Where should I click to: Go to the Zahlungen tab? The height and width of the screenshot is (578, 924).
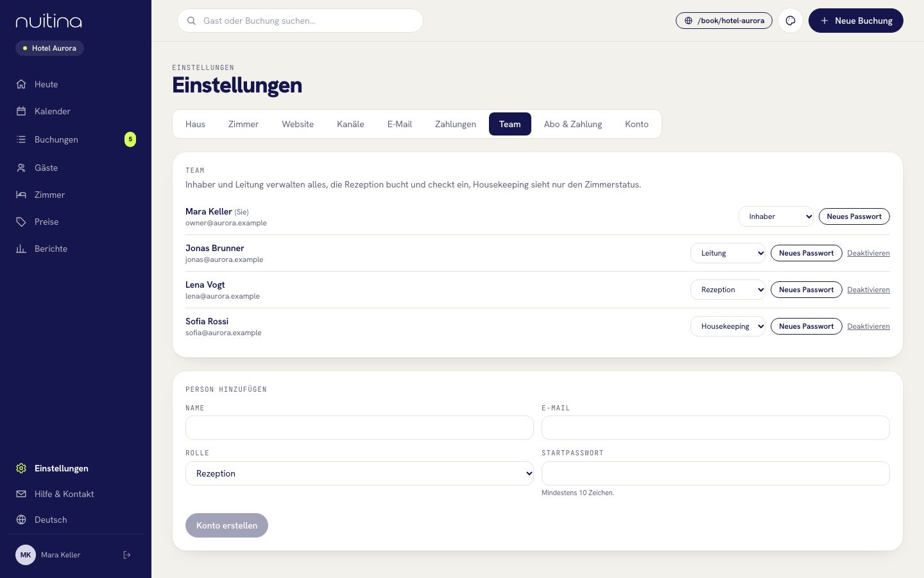click(456, 124)
